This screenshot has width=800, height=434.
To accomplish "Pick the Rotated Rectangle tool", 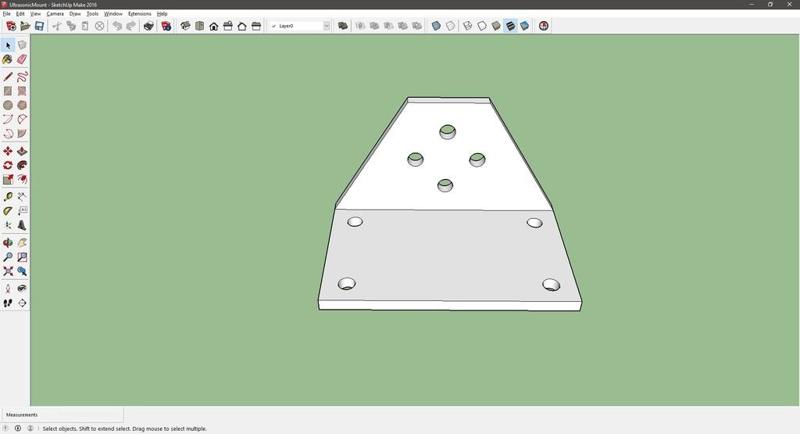I will (22, 91).
